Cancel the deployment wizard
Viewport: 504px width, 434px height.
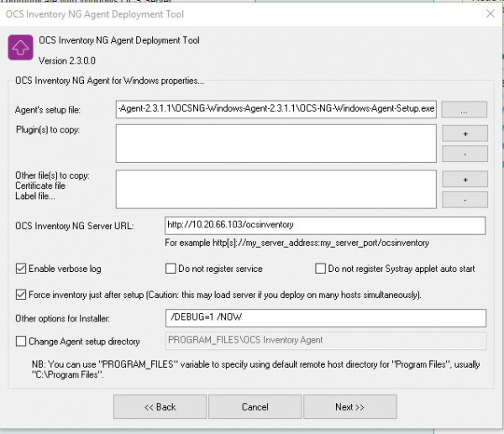coord(255,407)
